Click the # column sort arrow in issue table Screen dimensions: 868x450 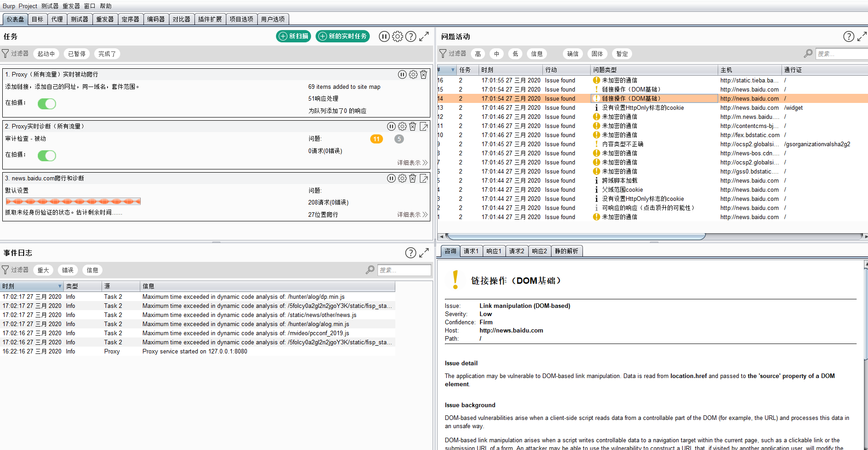point(453,70)
